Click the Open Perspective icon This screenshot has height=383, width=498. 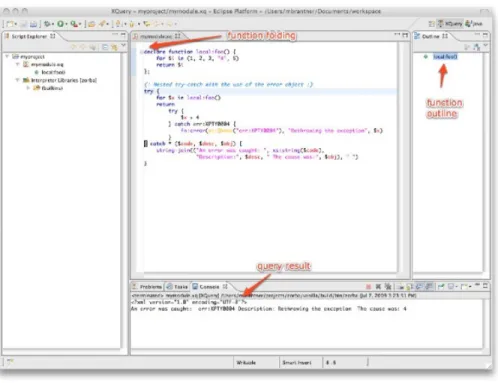click(432, 24)
